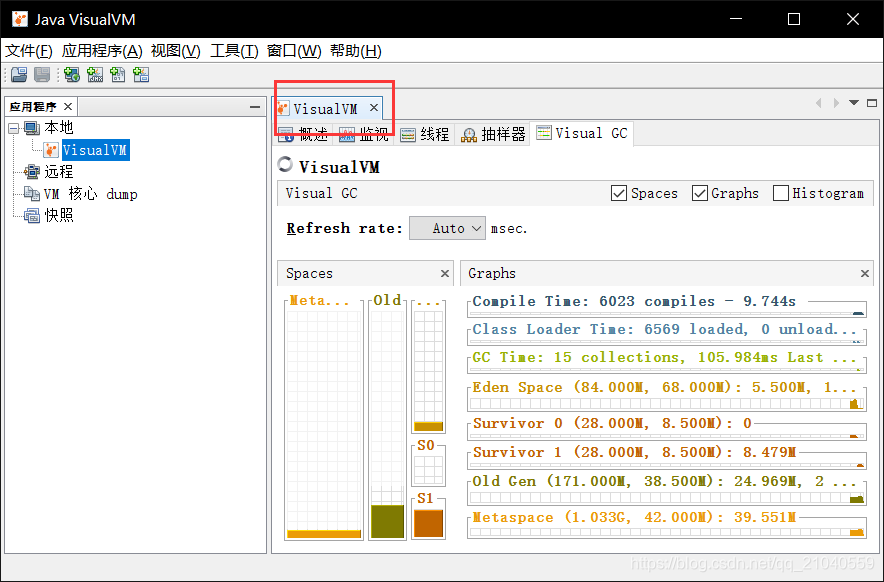Select VisualVM under 本地 in tree

click(95, 150)
